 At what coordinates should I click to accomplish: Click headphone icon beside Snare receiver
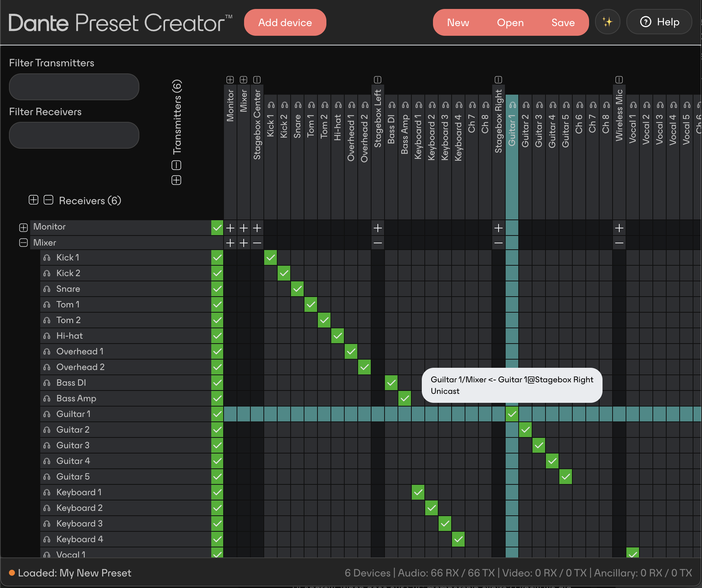click(47, 289)
